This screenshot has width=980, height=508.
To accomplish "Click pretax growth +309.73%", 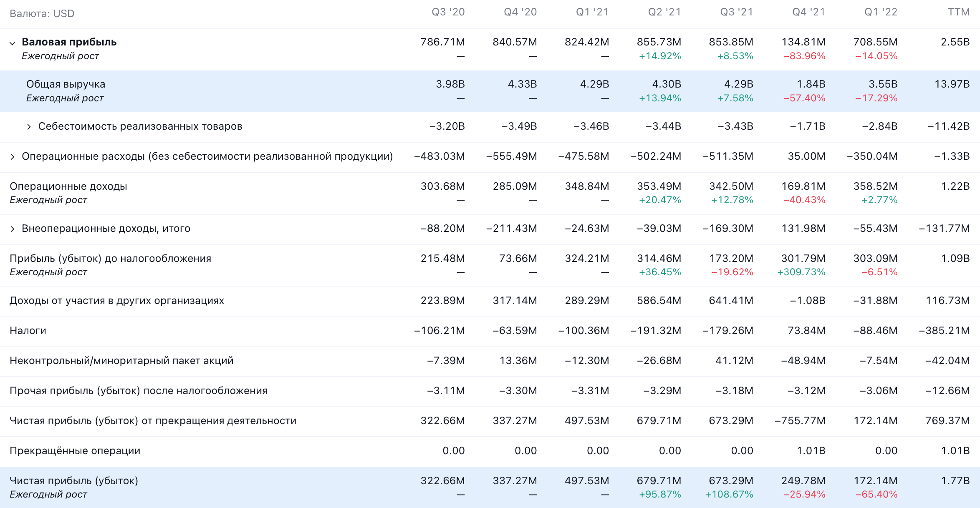I will [x=801, y=272].
